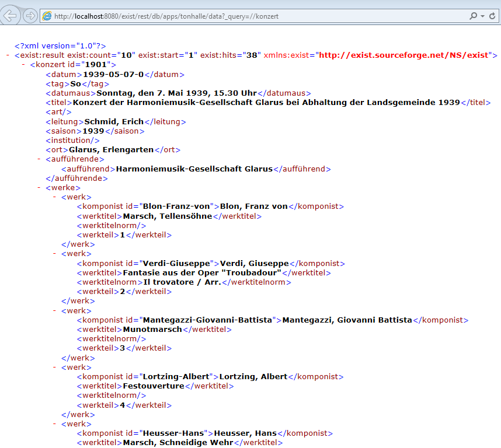Viewport: 501px width, 448px height.
Task: Collapse the aufführende element
Action: [x=39, y=159]
